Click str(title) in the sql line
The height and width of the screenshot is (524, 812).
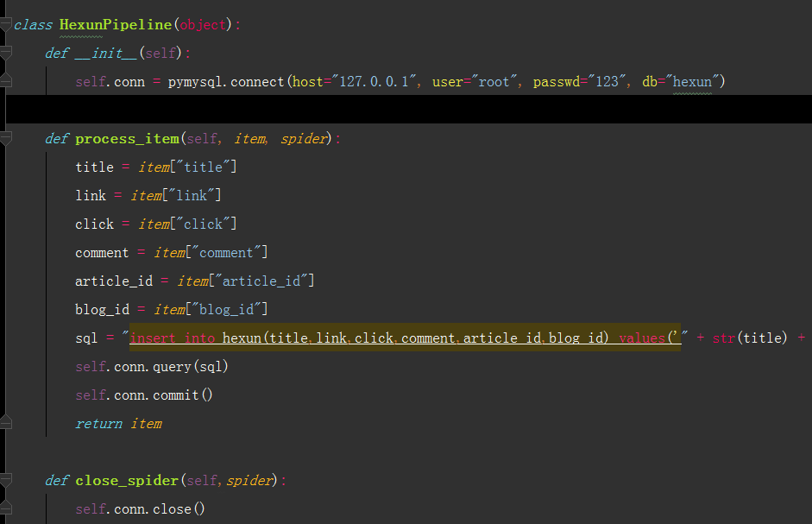749,338
